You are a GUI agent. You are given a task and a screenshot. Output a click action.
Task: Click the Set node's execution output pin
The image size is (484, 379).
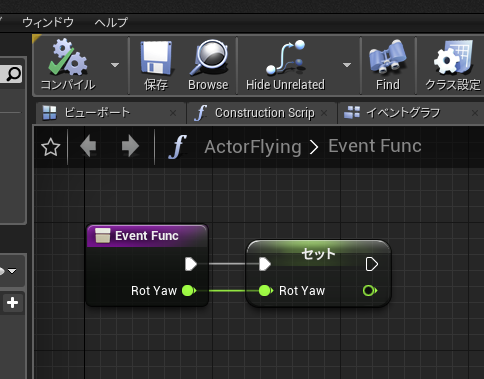[371, 264]
